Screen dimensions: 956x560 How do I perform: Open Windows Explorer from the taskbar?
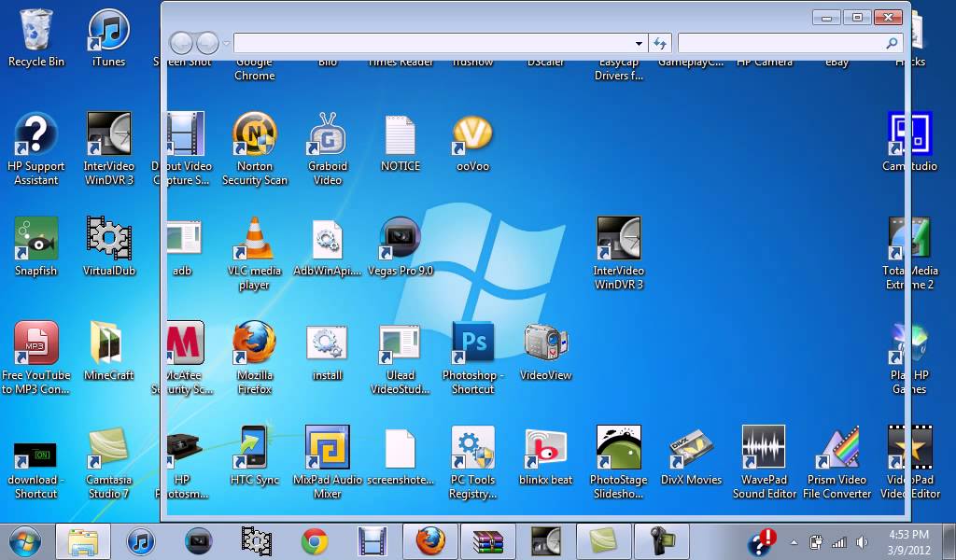[x=83, y=541]
